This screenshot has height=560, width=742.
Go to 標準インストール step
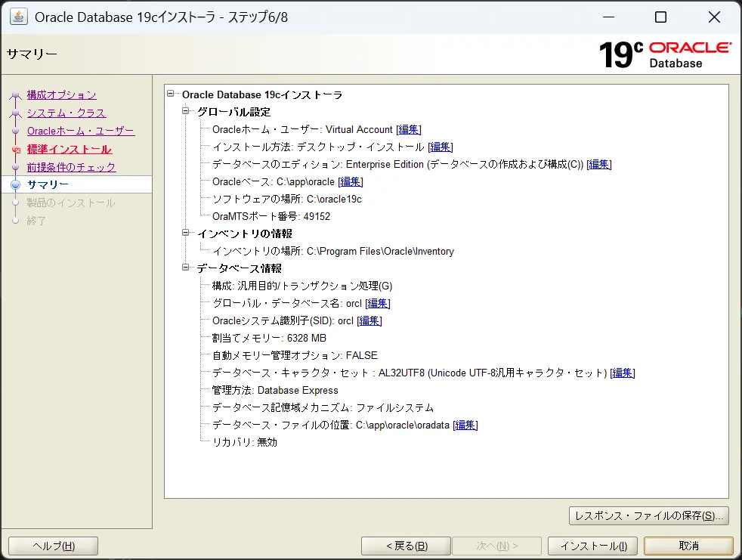click(x=69, y=149)
